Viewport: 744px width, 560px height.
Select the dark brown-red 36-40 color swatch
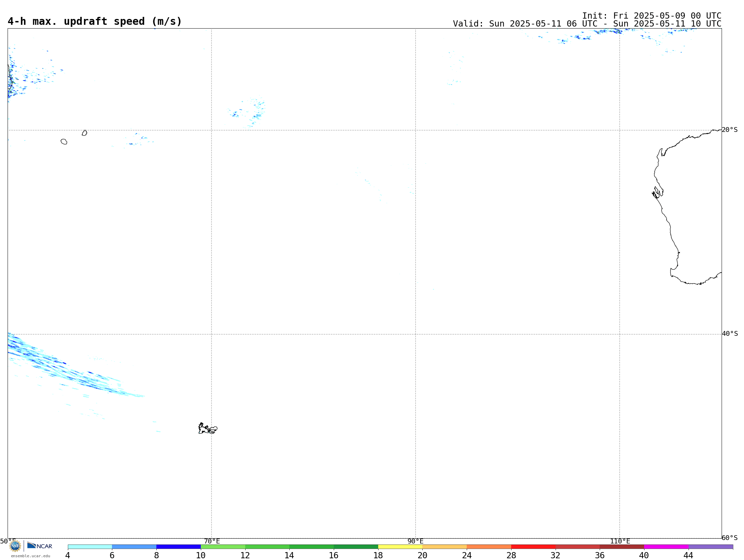pos(622,547)
